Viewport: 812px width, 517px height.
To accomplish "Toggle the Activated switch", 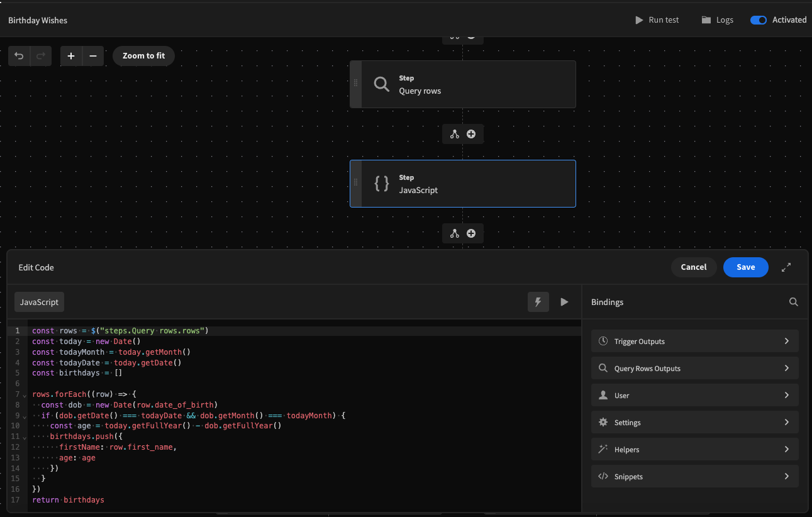I will pyautogui.click(x=759, y=20).
